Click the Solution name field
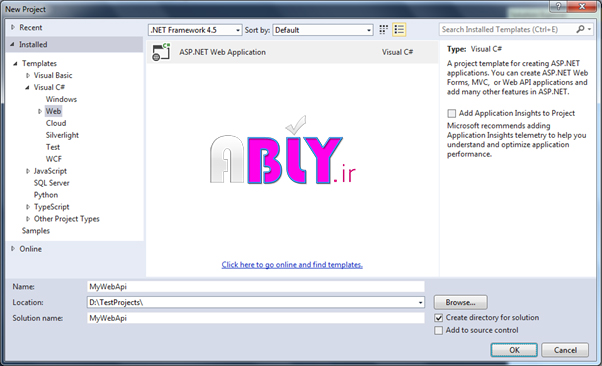The width and height of the screenshot is (602, 366). (256, 318)
